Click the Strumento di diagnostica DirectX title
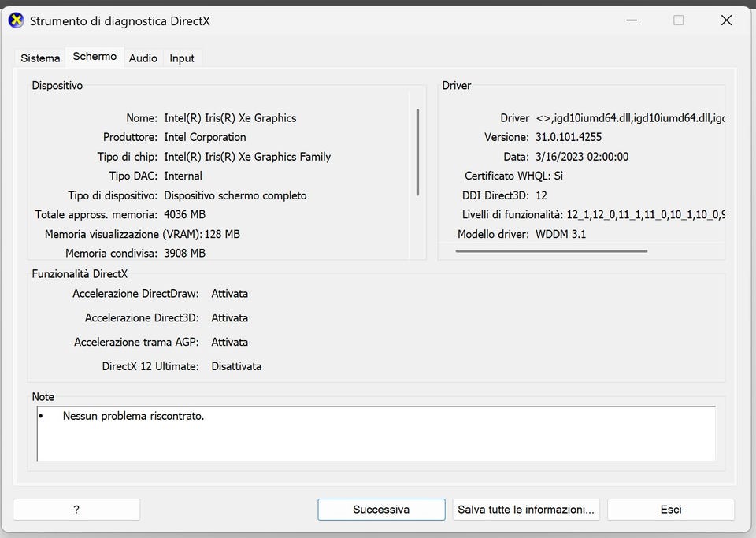 click(x=120, y=21)
